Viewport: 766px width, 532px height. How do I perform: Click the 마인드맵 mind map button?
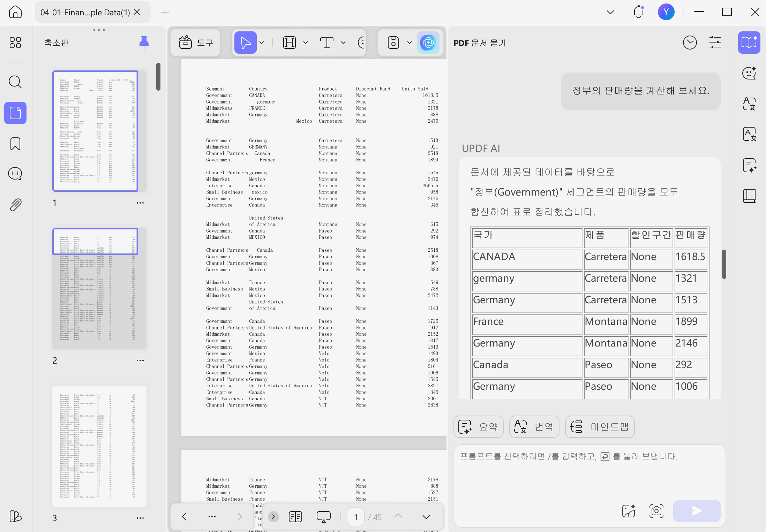(600, 427)
